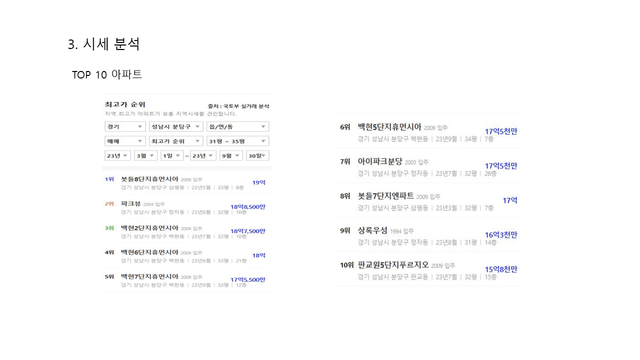The height and width of the screenshot is (360, 640).
Task: Click the TOP 10 아파트 subtitle
Action: point(107,75)
